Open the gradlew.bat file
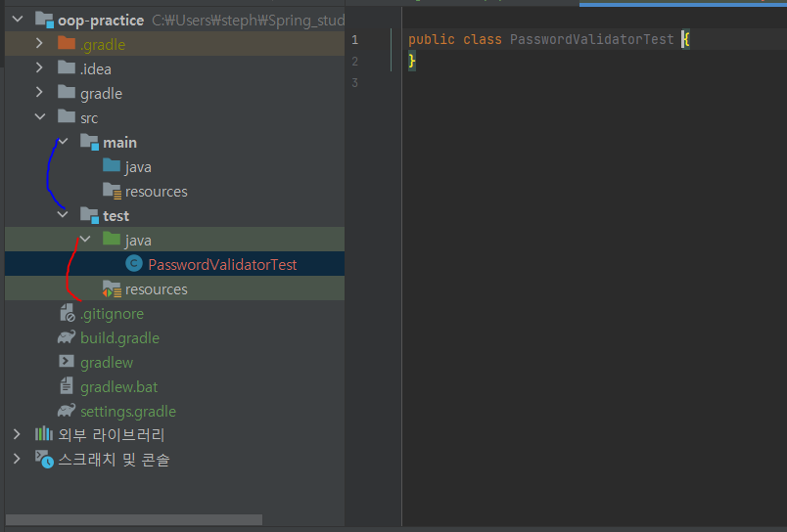This screenshot has height=532, width=787. [119, 387]
